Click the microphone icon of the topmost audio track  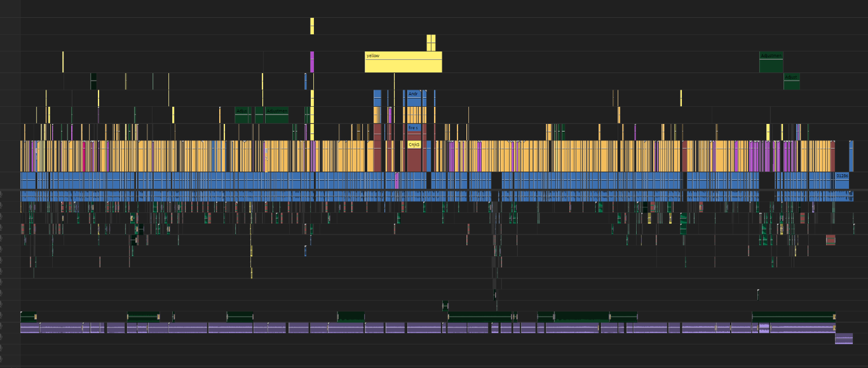(3, 193)
